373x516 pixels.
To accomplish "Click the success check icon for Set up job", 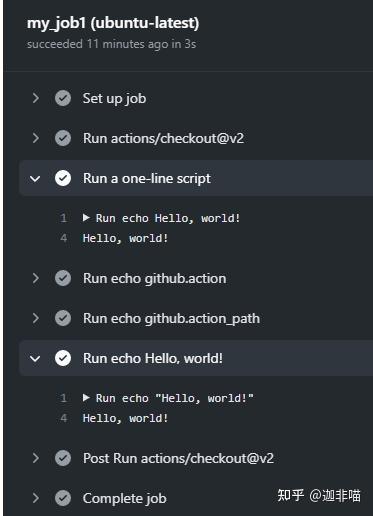I will pyautogui.click(x=63, y=98).
